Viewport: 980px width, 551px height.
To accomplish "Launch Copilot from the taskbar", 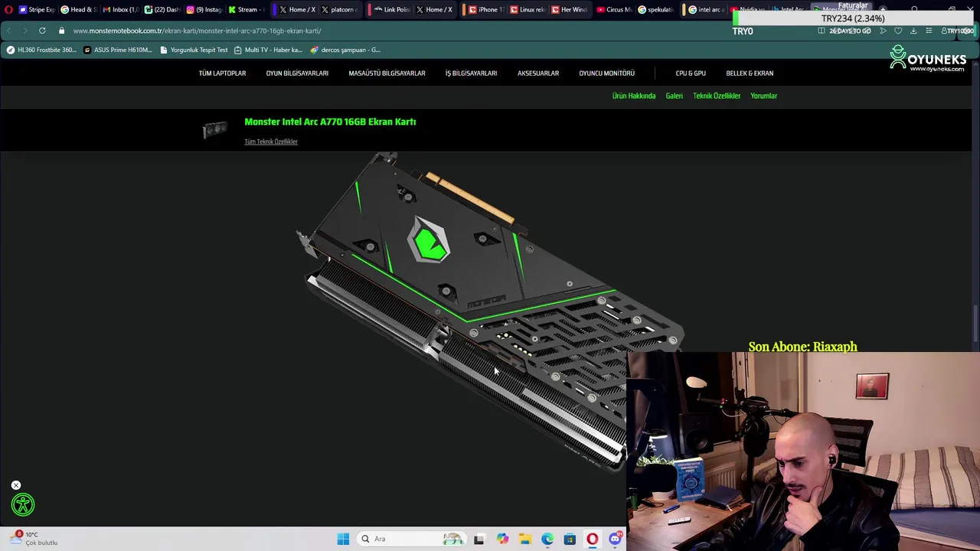I will (502, 539).
